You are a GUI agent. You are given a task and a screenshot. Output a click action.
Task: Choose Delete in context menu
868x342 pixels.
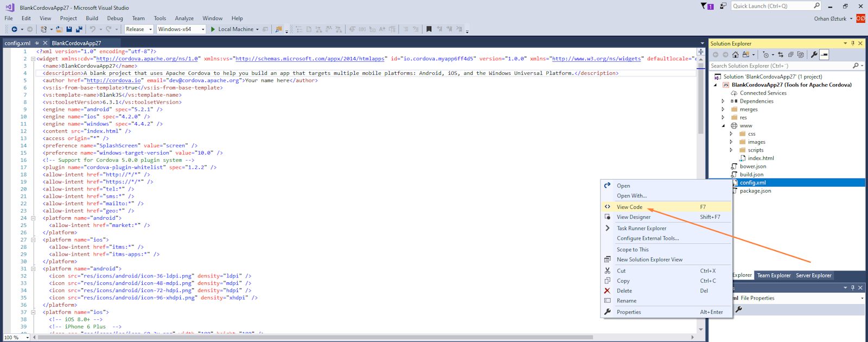tap(666, 291)
